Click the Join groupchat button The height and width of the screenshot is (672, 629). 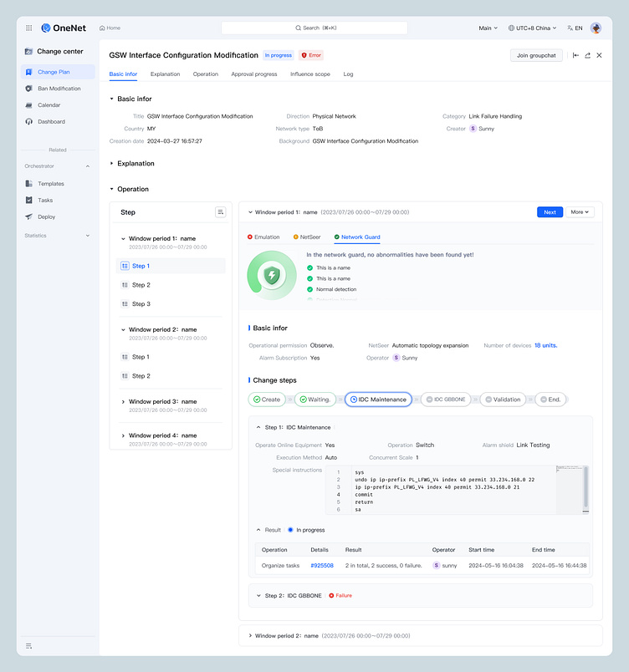click(x=536, y=55)
